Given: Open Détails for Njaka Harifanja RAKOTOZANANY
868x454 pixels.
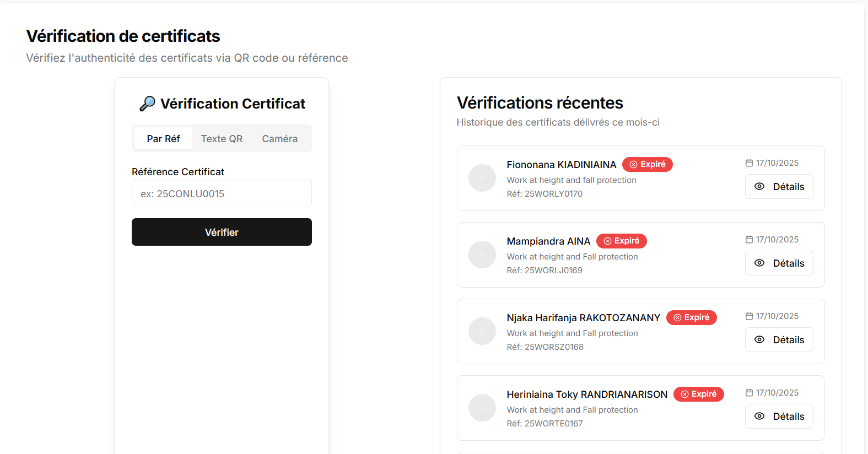Looking at the screenshot, I should 779,339.
